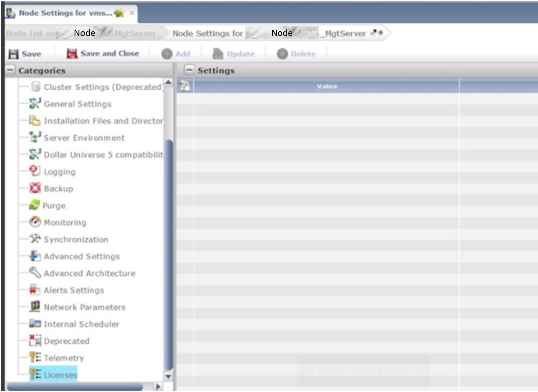Open Advanced Architecture category
Screen dimensions: 538x392
tap(89, 273)
